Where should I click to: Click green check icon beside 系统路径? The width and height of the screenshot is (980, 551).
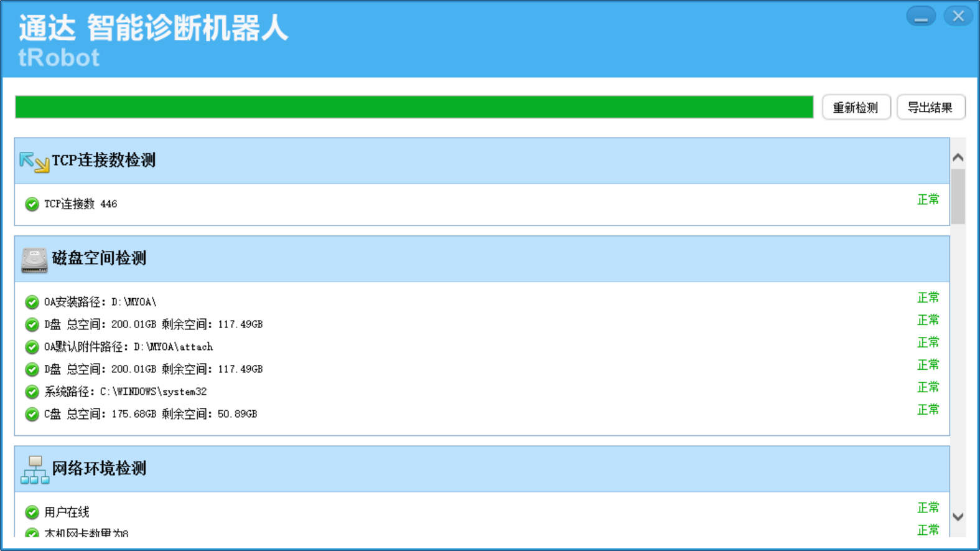click(x=32, y=392)
